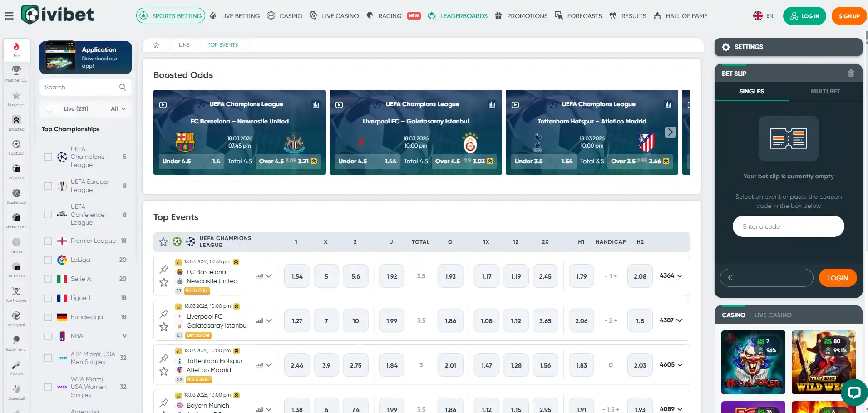Check the Premier League checkbox
Viewport: 868px width, 413px height.
(x=48, y=241)
